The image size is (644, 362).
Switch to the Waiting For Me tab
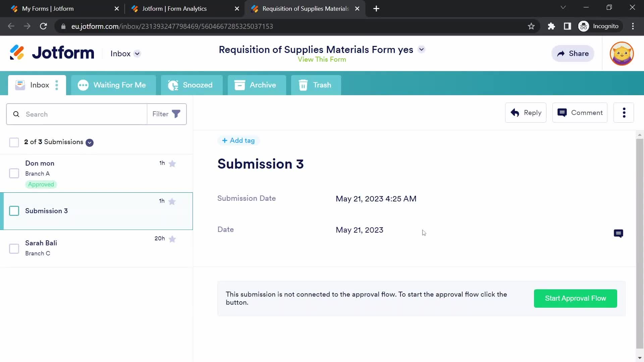click(x=112, y=85)
